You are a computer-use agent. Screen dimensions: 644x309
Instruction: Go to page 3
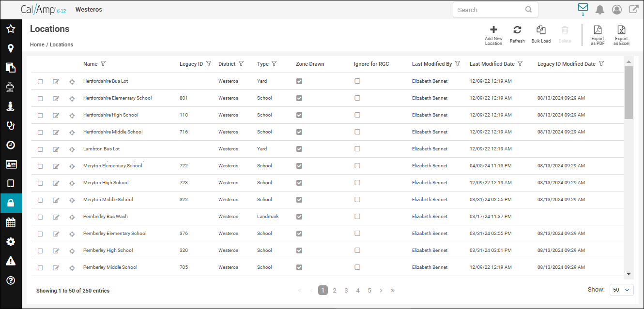(x=346, y=291)
